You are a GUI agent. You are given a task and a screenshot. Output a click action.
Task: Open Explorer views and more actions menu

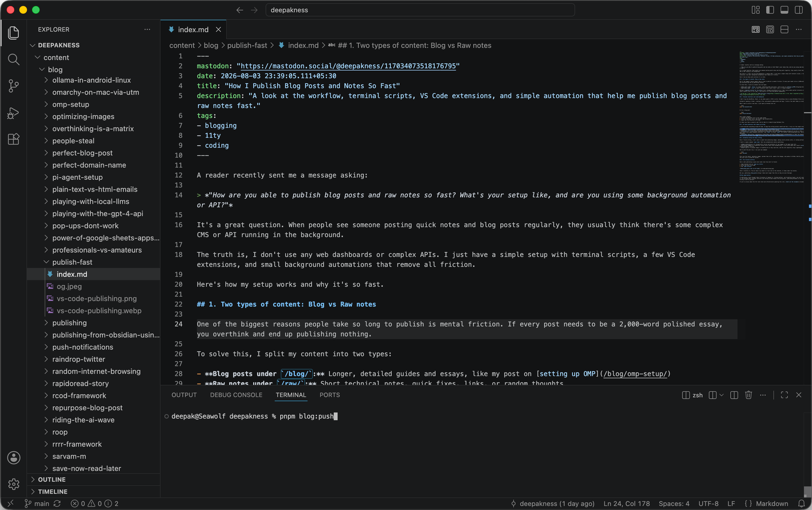coord(147,29)
